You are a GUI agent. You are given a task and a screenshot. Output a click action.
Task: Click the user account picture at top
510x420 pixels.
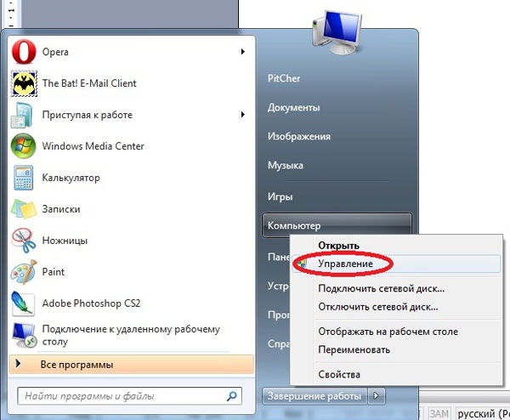[x=337, y=31]
